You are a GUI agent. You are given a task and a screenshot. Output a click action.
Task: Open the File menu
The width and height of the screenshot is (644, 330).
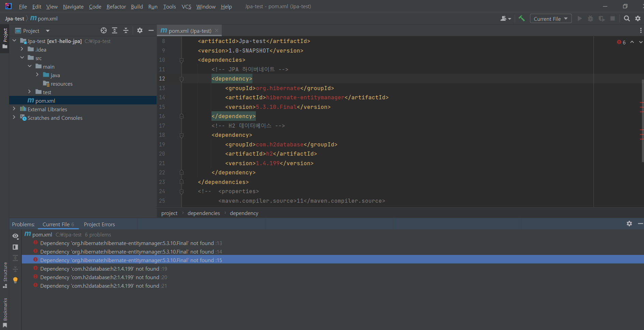(x=23, y=6)
